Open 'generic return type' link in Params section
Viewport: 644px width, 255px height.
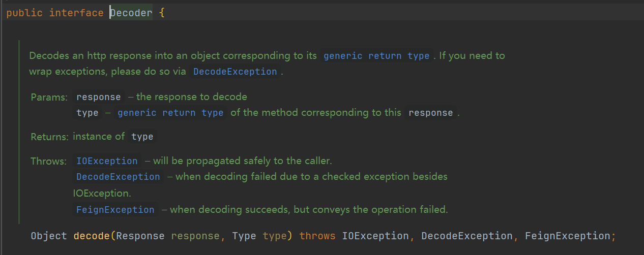170,113
